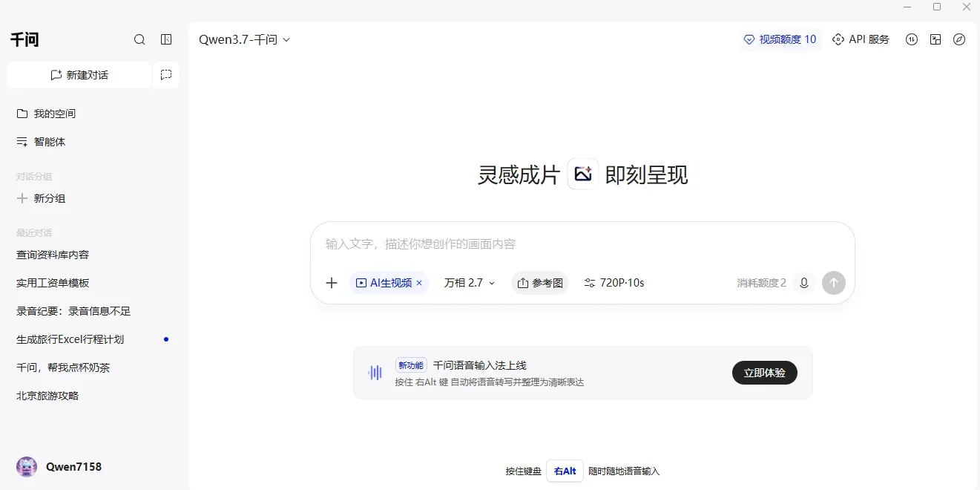Viewport: 980px width, 490px height.
Task: Click the temporary chat bubble icon
Action: pyautogui.click(x=166, y=75)
